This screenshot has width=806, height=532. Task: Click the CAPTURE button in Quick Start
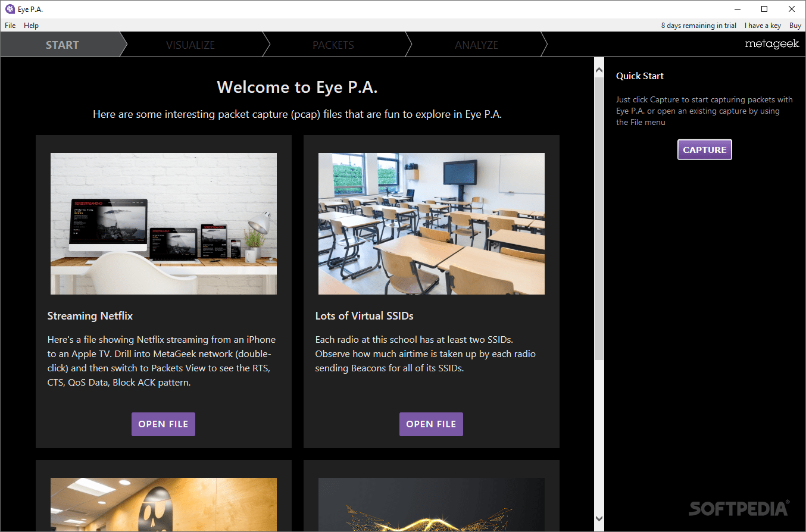click(x=705, y=150)
